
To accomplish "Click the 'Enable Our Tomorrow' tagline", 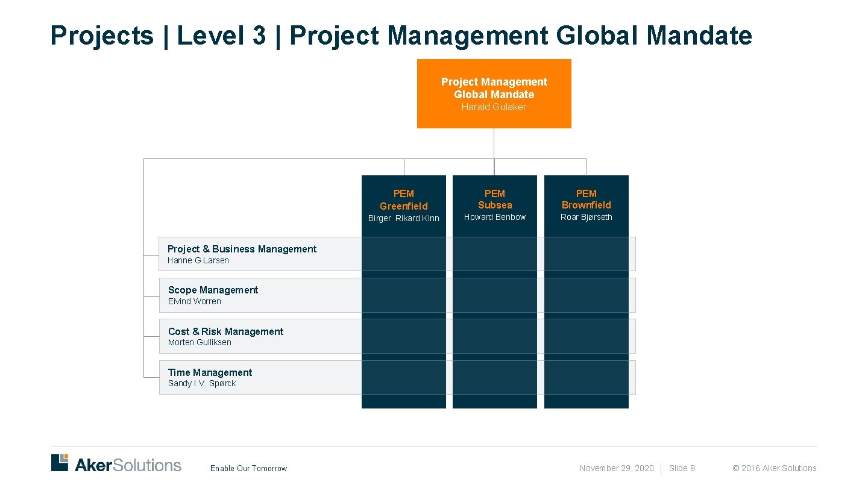I will pyautogui.click(x=249, y=468).
